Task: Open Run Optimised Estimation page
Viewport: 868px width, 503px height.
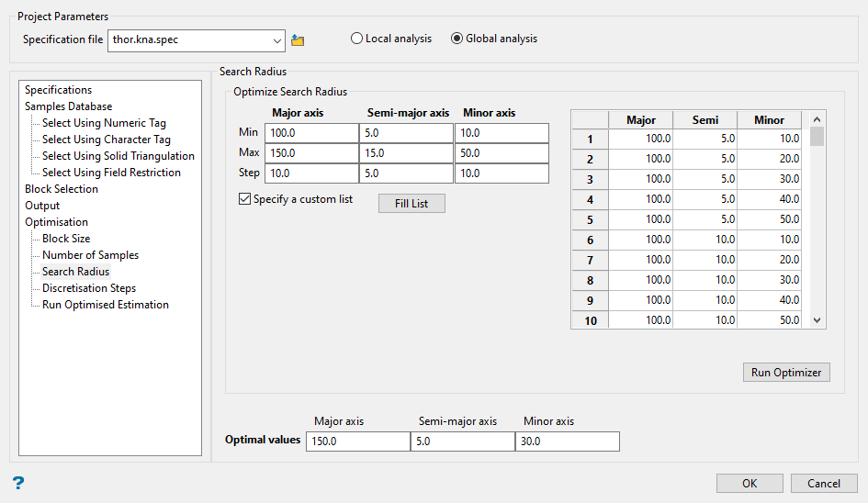Action: pyautogui.click(x=105, y=305)
